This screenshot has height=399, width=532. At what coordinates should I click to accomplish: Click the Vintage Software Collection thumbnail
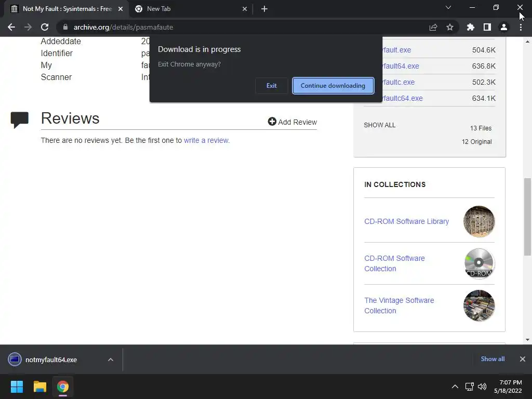pos(479,305)
